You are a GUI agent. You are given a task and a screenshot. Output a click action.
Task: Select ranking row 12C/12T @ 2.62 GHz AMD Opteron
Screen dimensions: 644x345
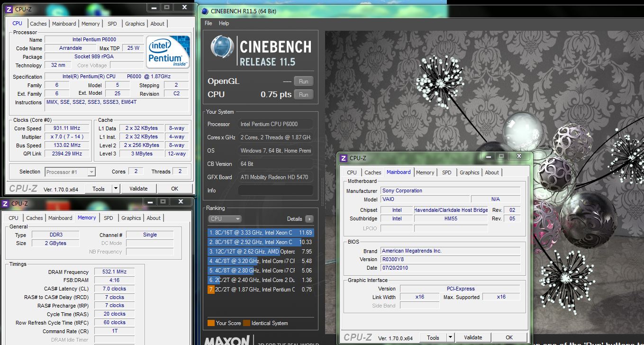(261, 252)
